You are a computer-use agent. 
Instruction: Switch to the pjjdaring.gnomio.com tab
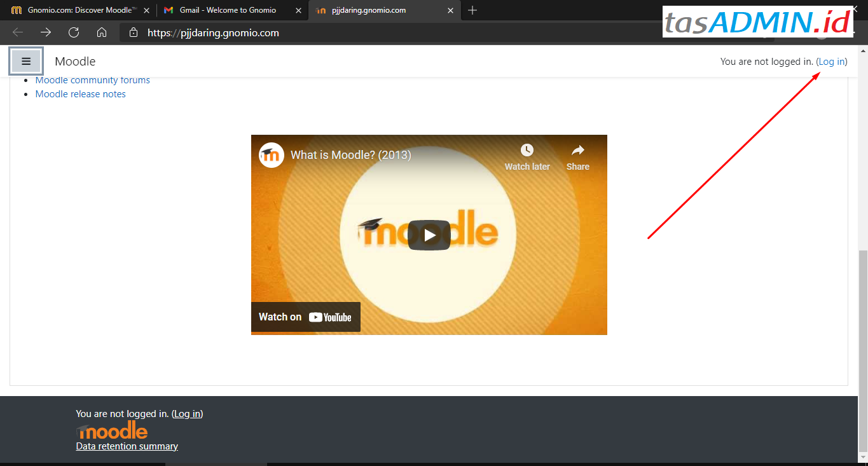[x=369, y=10]
